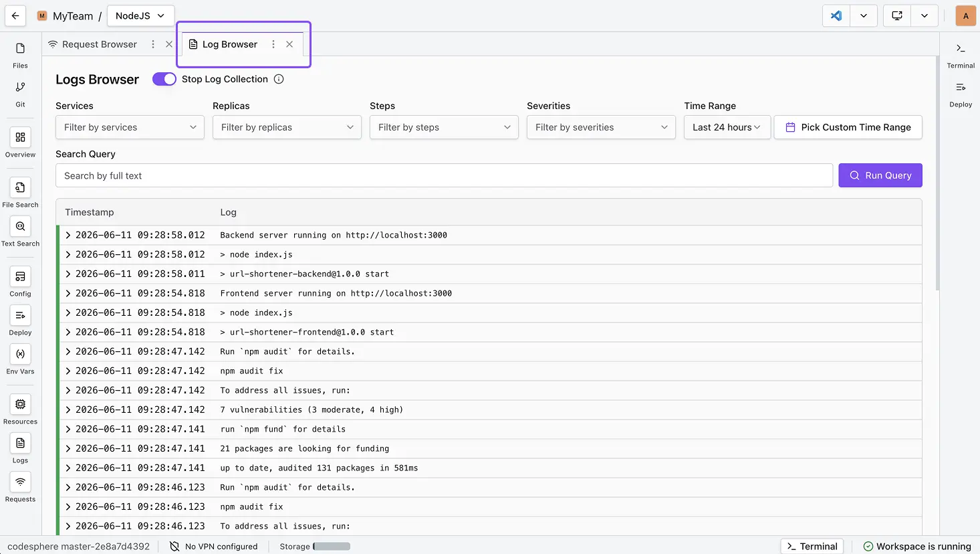Open Deploy from the right sidebar
The width and height of the screenshot is (980, 554).
[x=961, y=94]
